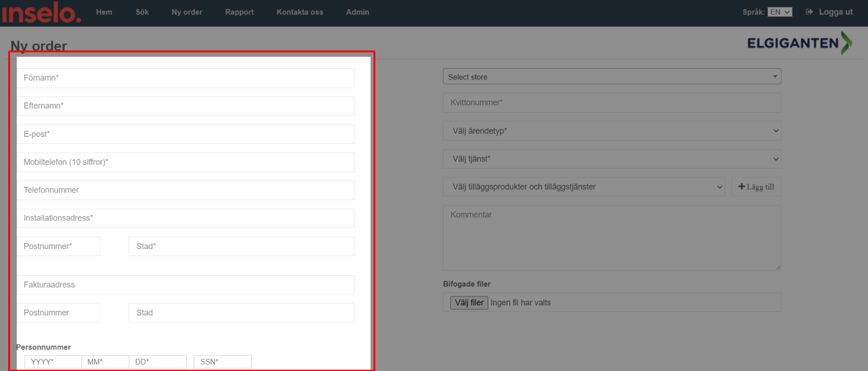The width and height of the screenshot is (868, 371).
Task: Focus the Installationsadress input field
Action: click(x=185, y=218)
